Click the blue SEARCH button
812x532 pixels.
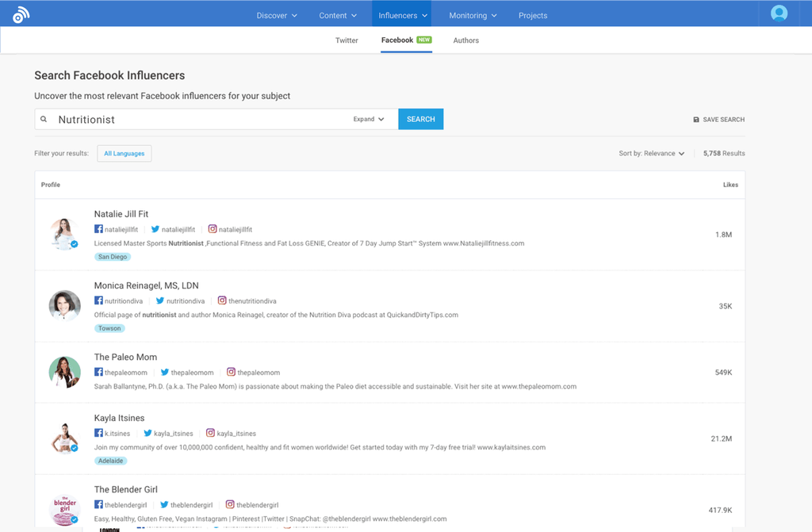point(420,119)
